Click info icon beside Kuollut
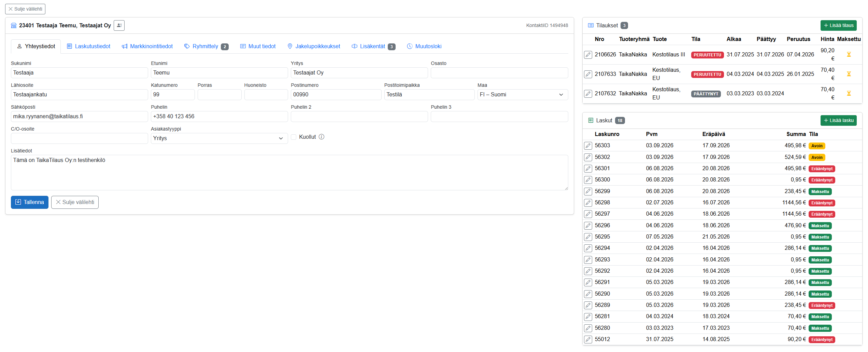This screenshot has width=868, height=352. point(322,137)
